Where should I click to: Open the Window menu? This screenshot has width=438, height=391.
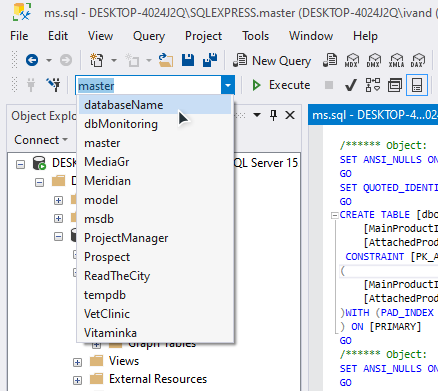tap(311, 36)
